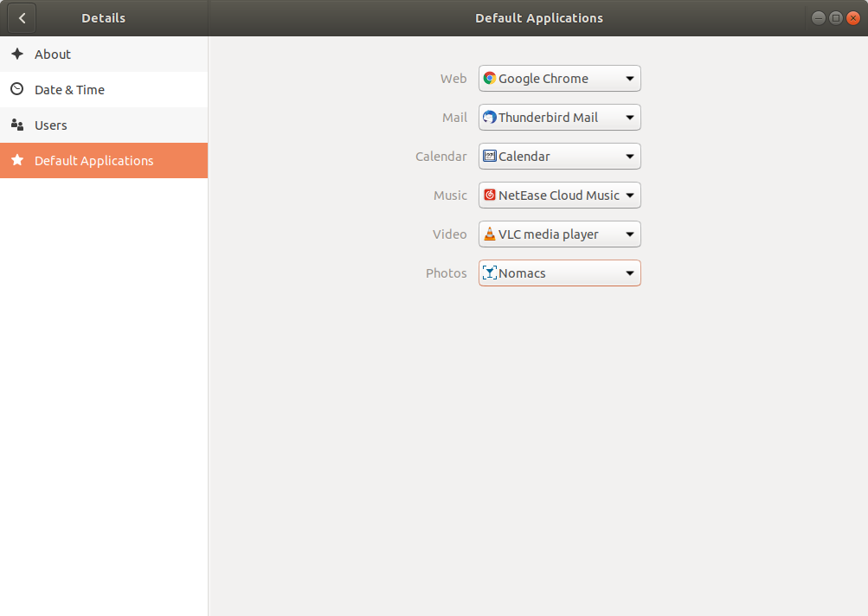Minimize the settings window

tap(818, 18)
